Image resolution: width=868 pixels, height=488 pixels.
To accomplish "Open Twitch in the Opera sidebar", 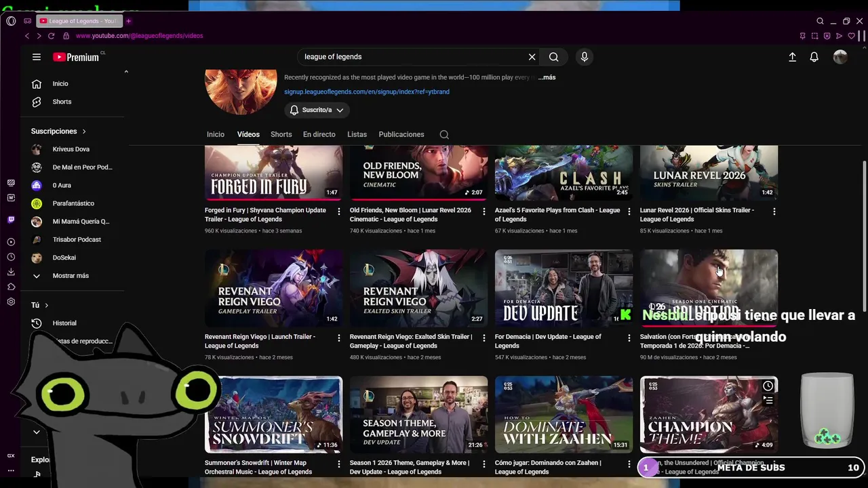I will tap(11, 220).
